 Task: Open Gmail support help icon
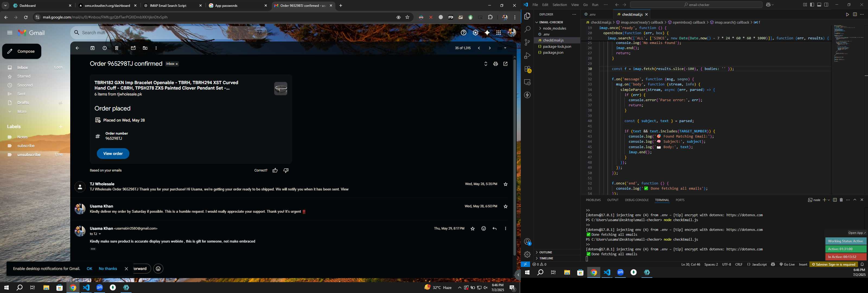coord(464,33)
